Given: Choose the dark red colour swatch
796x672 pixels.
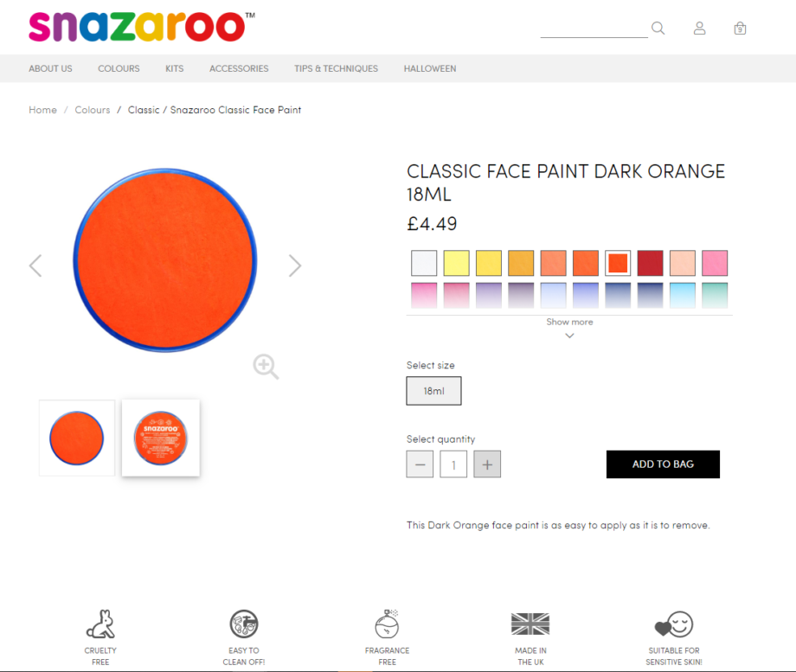Looking at the screenshot, I should coord(651,263).
